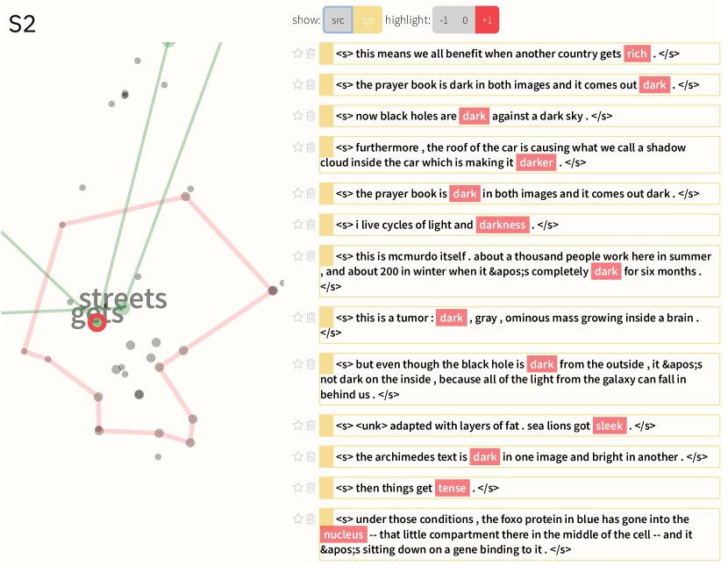The image size is (728, 566).
Task: Delete the 'archimedes text is dark' sentence
Action: [x=310, y=456]
